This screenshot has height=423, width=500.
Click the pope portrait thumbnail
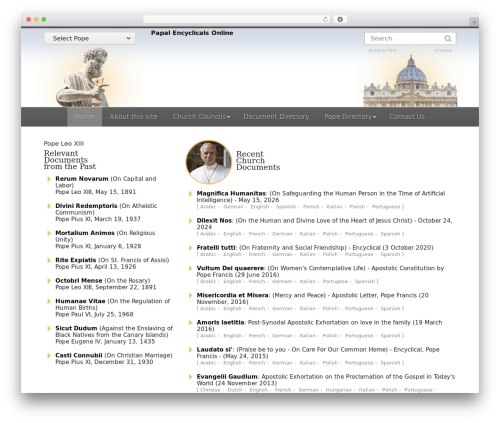pyautogui.click(x=208, y=162)
